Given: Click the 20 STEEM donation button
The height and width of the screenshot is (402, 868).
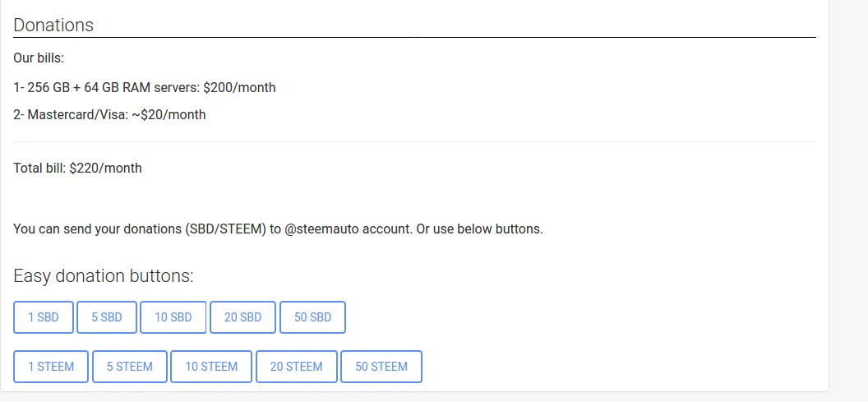Looking at the screenshot, I should pos(296,367).
